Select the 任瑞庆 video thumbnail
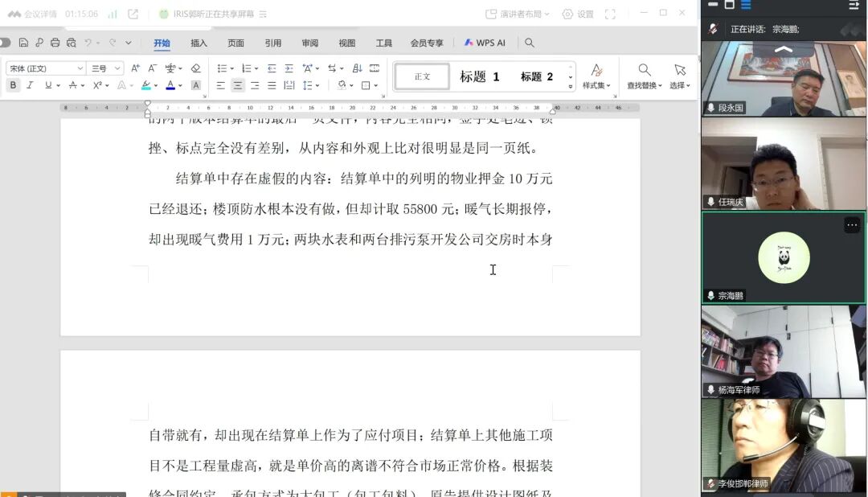The image size is (868, 497). [784, 163]
